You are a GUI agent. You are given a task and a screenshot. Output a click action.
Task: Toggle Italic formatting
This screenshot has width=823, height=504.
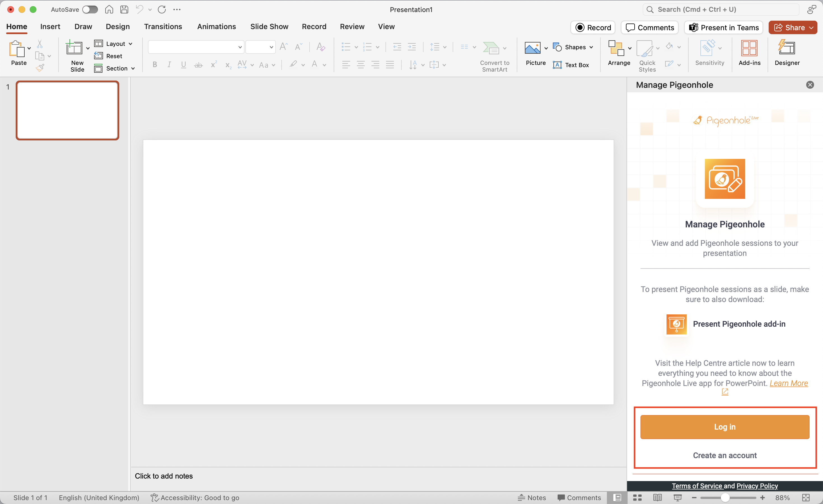click(169, 64)
